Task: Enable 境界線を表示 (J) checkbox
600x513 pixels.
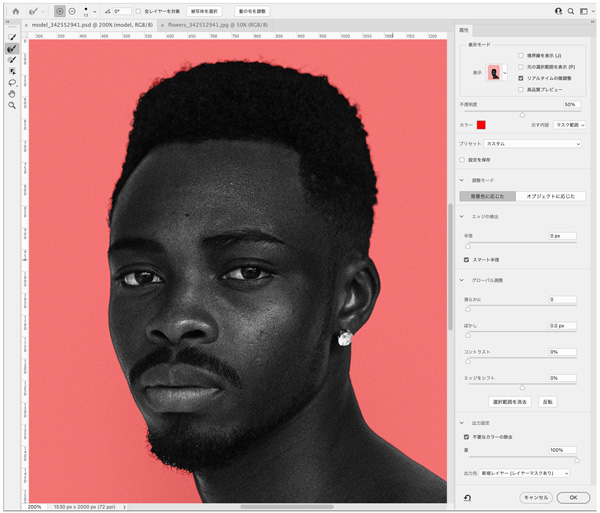Action: (x=520, y=55)
